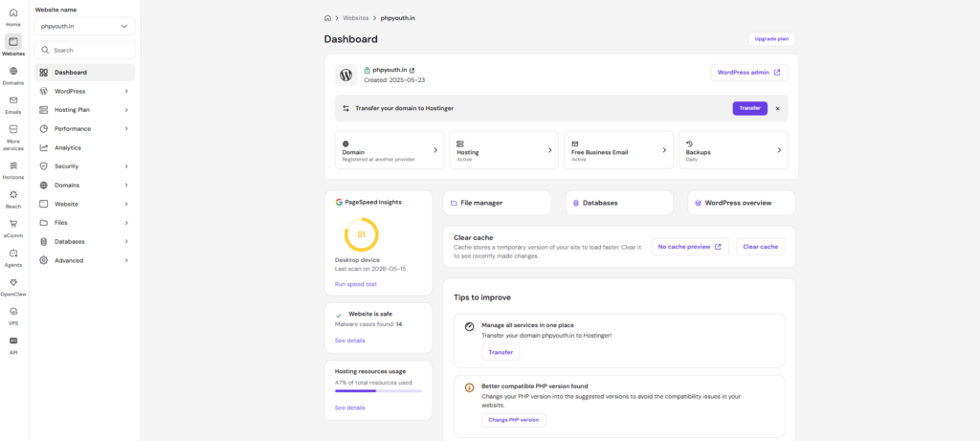This screenshot has height=441, width=980.
Task: Expand the WordPress sidebar section
Action: pos(84,91)
